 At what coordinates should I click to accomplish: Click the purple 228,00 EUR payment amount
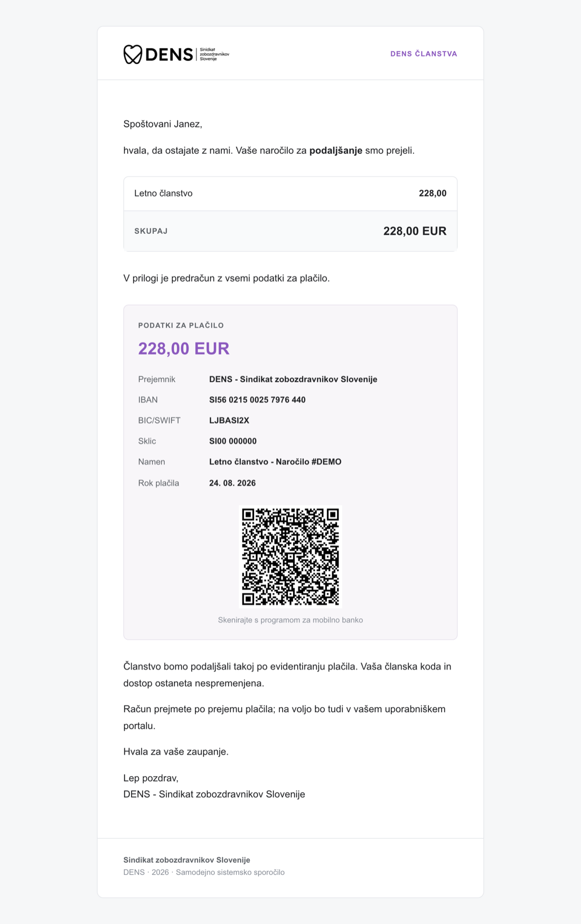point(184,348)
